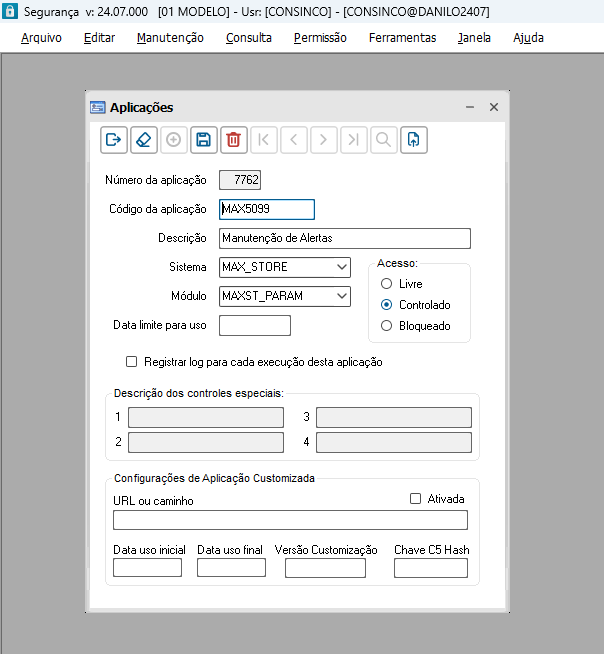Screen dimensions: 604x654
Task: Go to next record arrow icon
Action: tap(324, 140)
